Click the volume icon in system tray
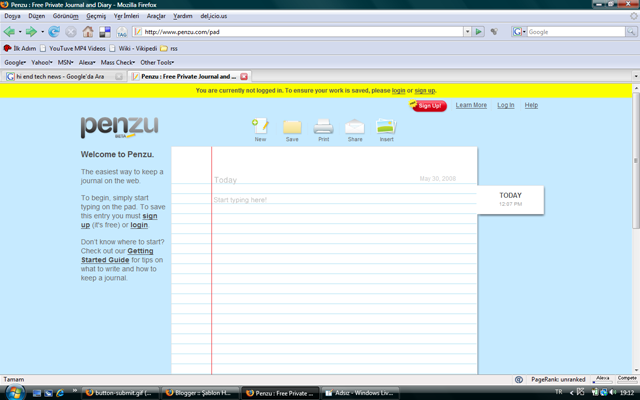 coord(612,392)
